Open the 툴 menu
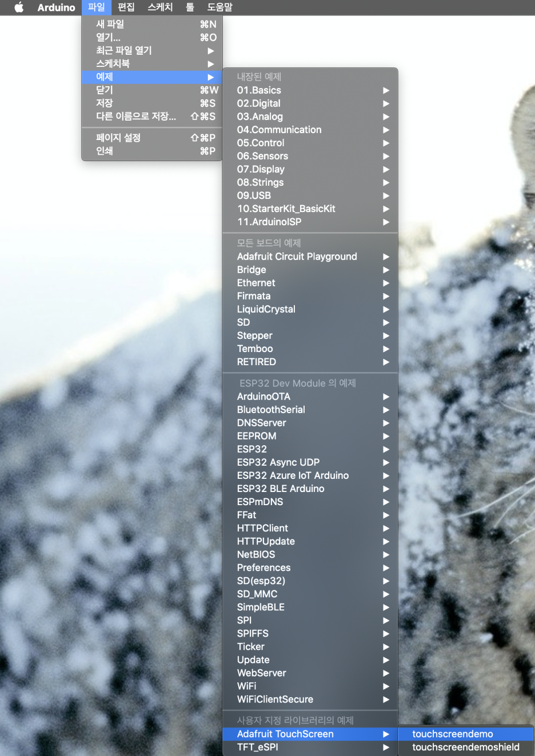535x756 pixels. [190, 7]
